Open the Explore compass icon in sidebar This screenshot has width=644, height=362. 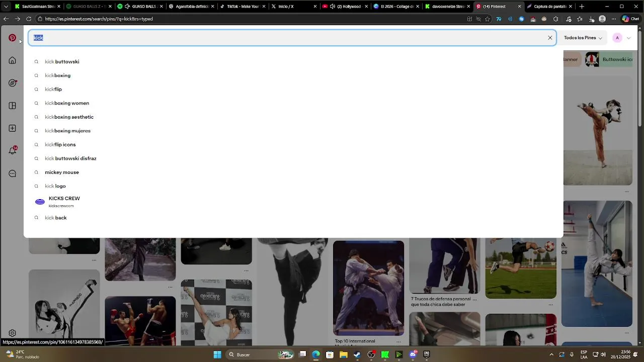pyautogui.click(x=13, y=83)
